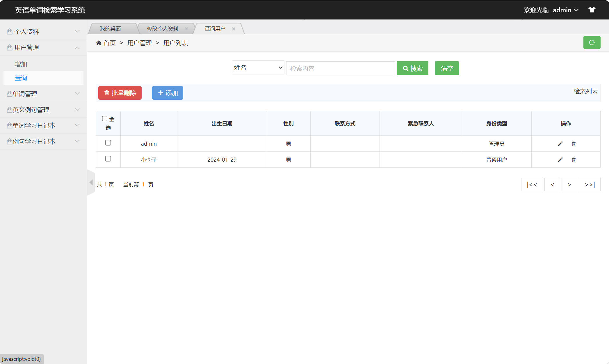This screenshot has height=364, width=609.
Task: Switch to the 我的桌面 tab
Action: [111, 28]
